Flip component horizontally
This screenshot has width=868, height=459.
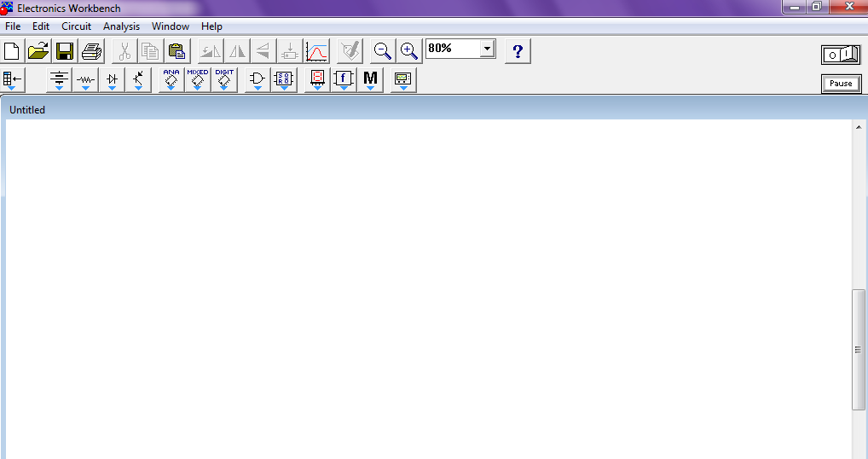tap(237, 51)
